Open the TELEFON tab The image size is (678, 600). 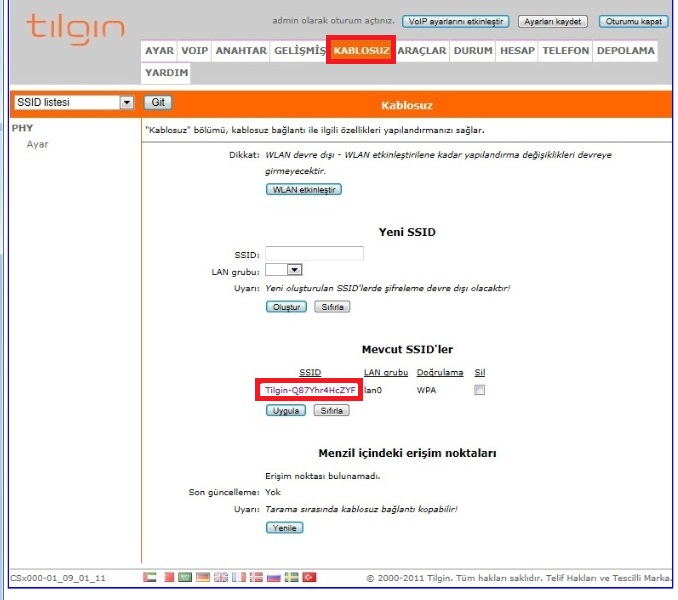pos(566,51)
